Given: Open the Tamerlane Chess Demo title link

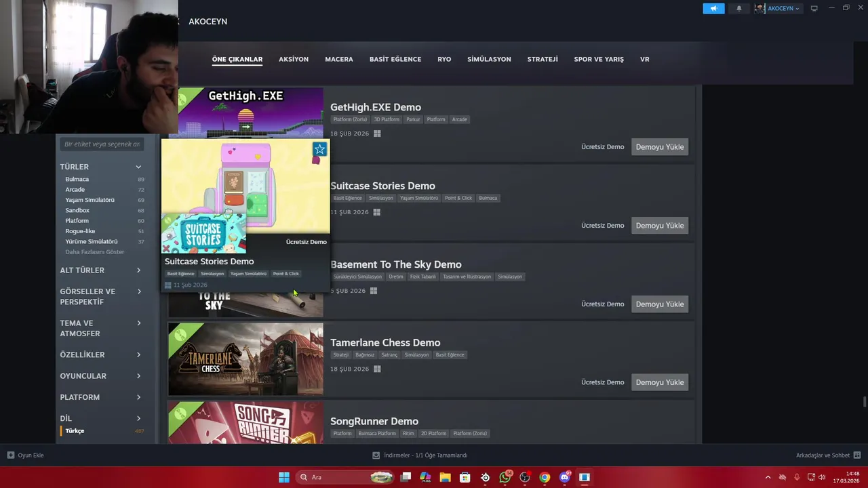Looking at the screenshot, I should click(385, 343).
